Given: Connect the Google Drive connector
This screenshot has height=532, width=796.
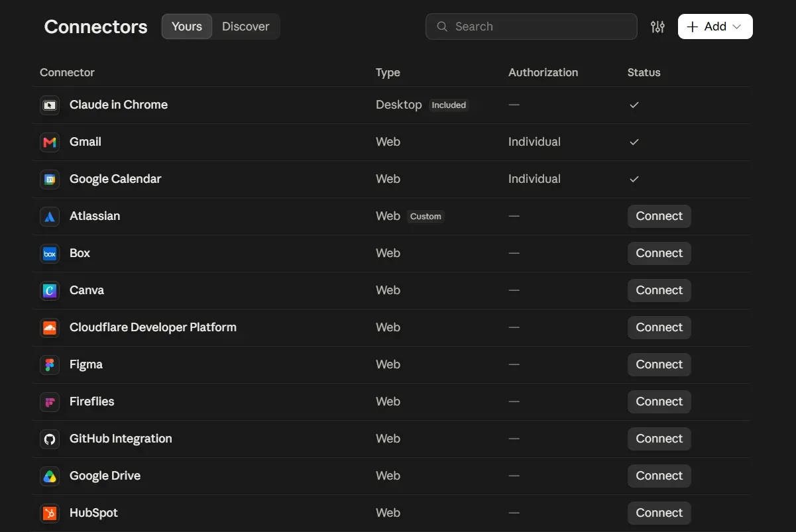Looking at the screenshot, I should [659, 476].
